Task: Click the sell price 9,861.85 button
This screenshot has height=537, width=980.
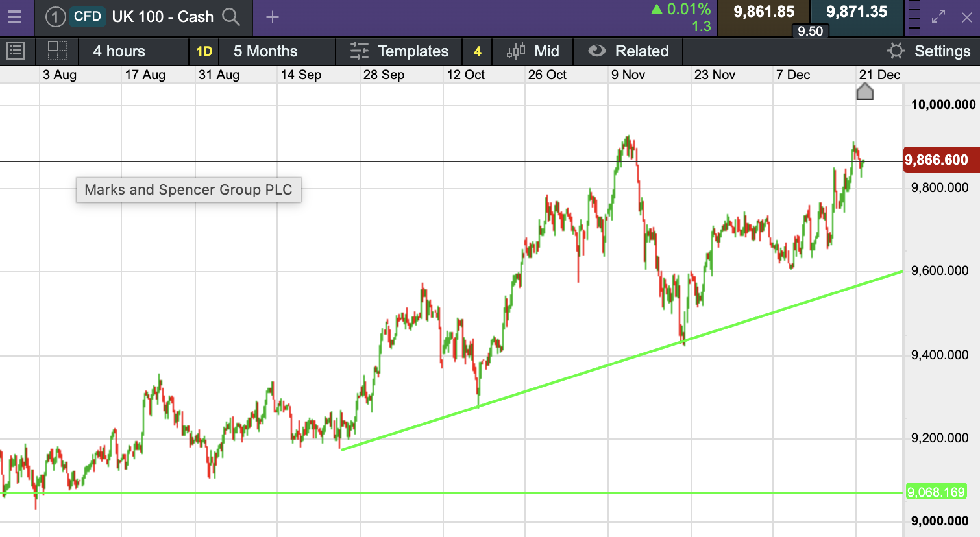Action: click(x=764, y=13)
